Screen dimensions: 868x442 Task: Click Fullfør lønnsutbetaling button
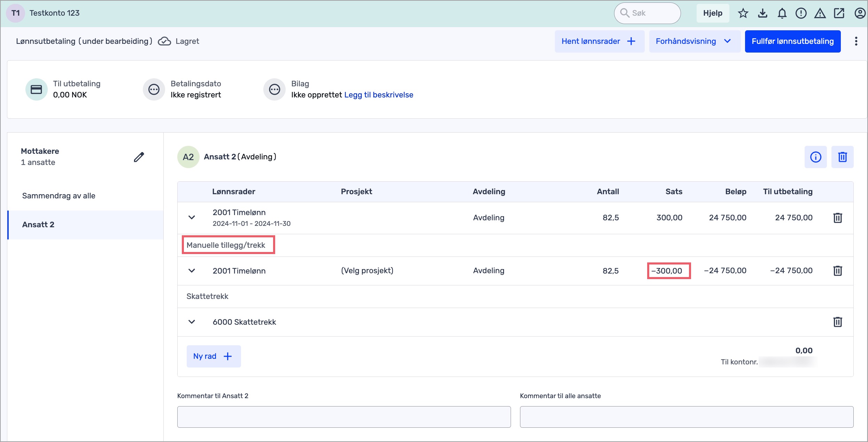pyautogui.click(x=792, y=41)
